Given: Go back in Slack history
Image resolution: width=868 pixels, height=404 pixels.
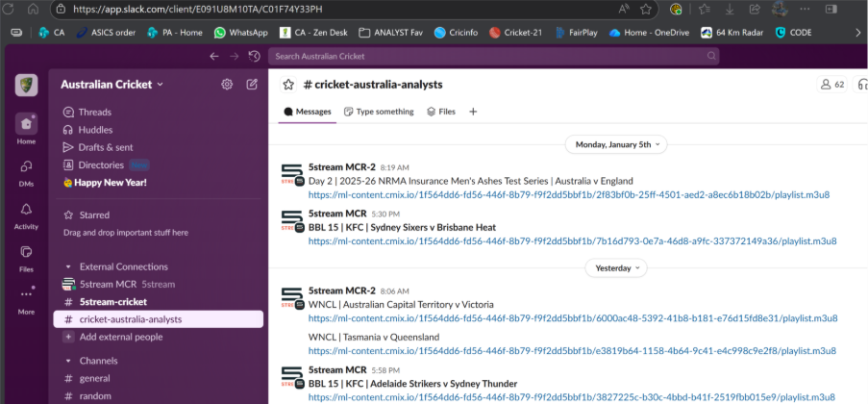Looking at the screenshot, I should (x=214, y=56).
